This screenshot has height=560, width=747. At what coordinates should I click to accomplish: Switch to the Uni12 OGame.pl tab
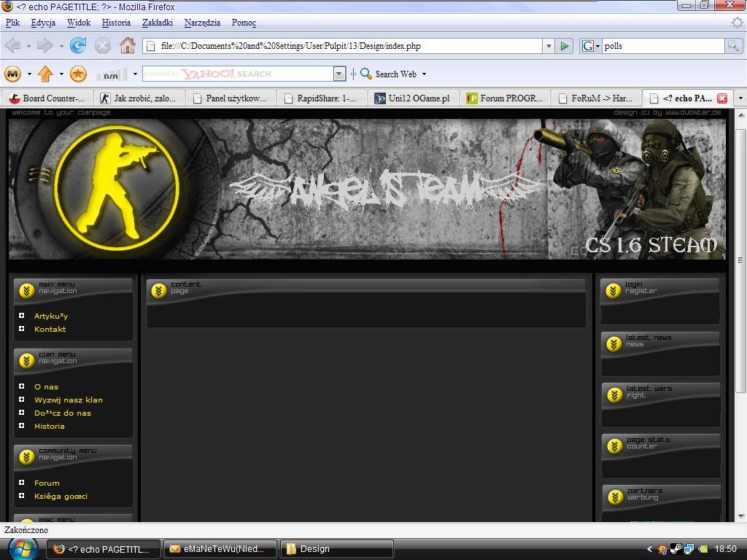point(413,98)
